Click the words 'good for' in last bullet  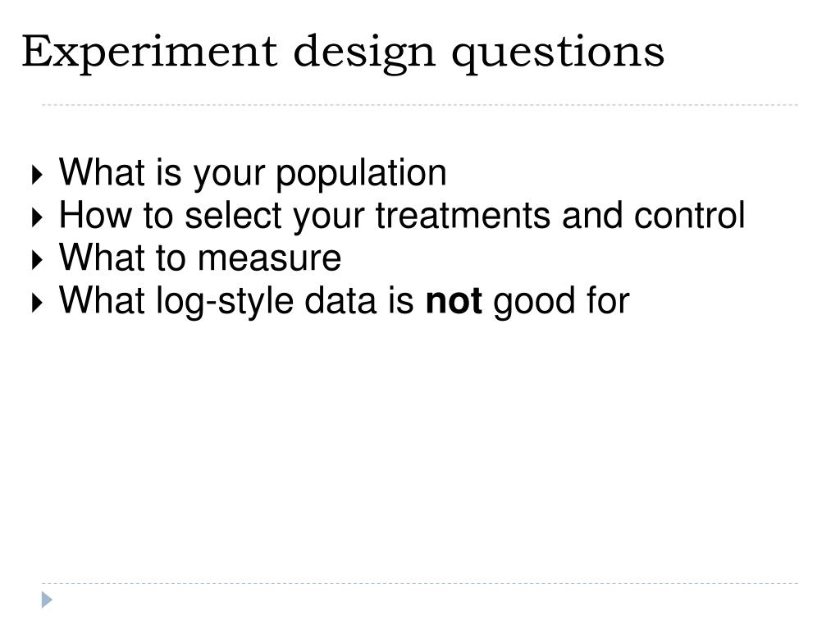pyautogui.click(x=561, y=302)
